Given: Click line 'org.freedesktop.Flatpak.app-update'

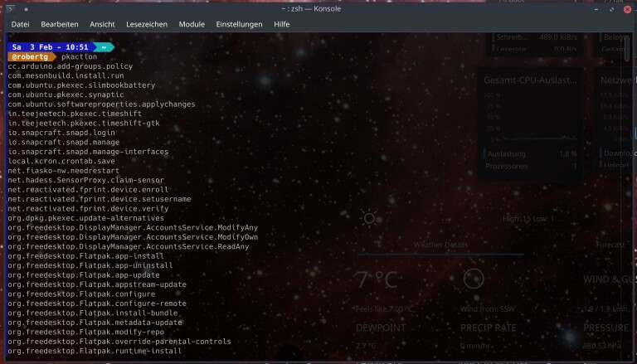Looking at the screenshot, I should pyautogui.click(x=84, y=275).
